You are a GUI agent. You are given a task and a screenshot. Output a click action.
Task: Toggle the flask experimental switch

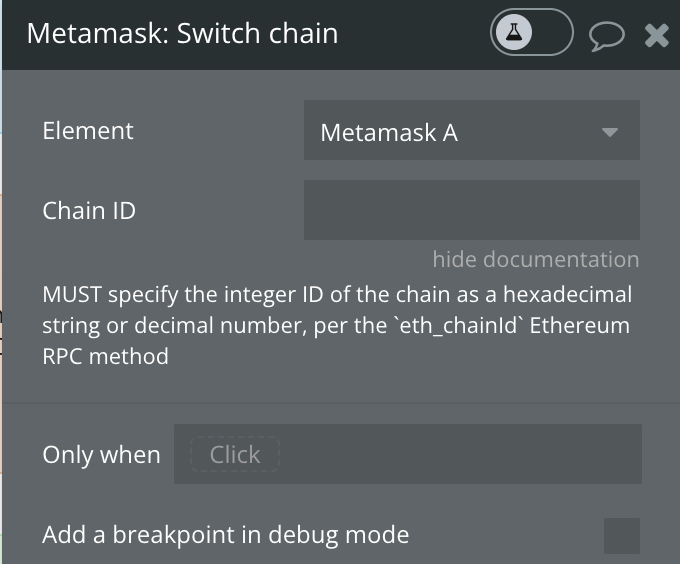click(532, 32)
